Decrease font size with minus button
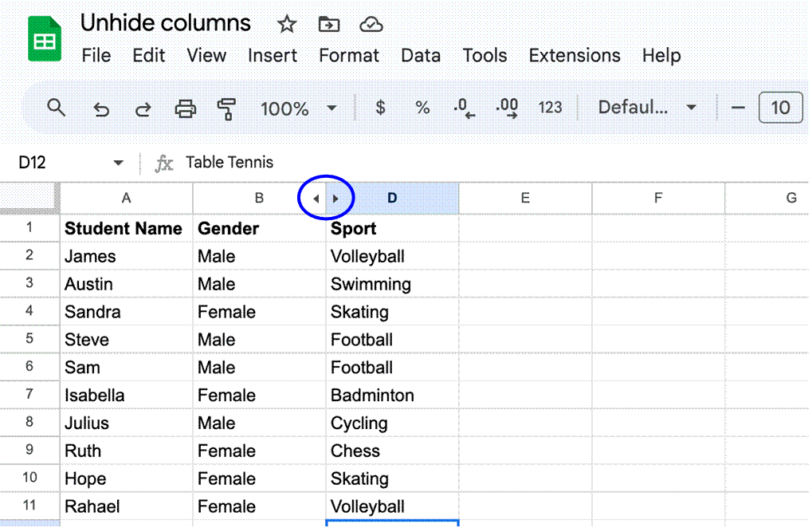812x528 pixels. click(x=738, y=108)
